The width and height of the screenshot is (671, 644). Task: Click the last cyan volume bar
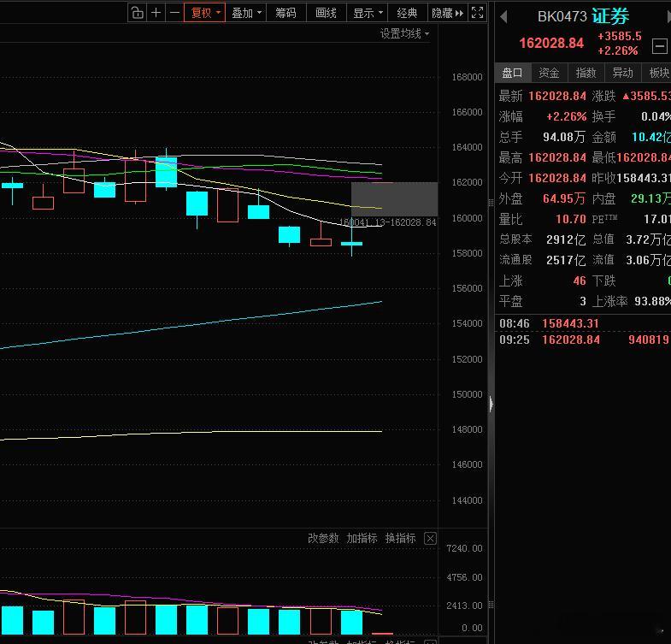point(352,622)
